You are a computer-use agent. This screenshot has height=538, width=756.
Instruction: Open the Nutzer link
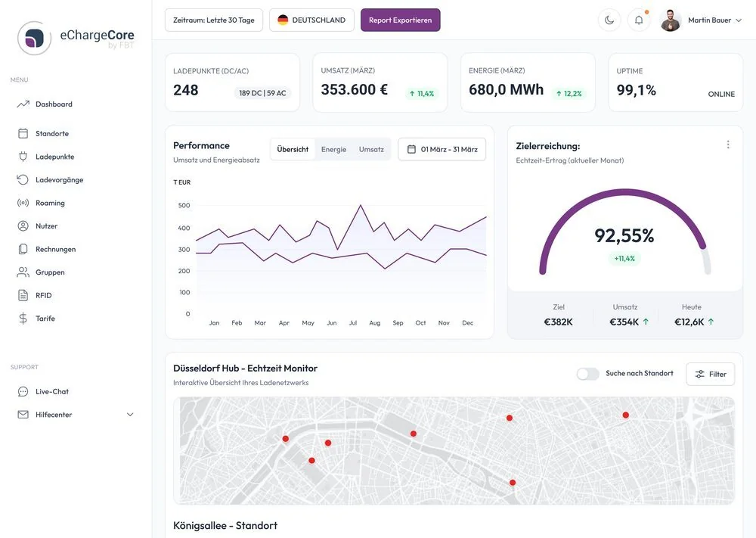[46, 225]
